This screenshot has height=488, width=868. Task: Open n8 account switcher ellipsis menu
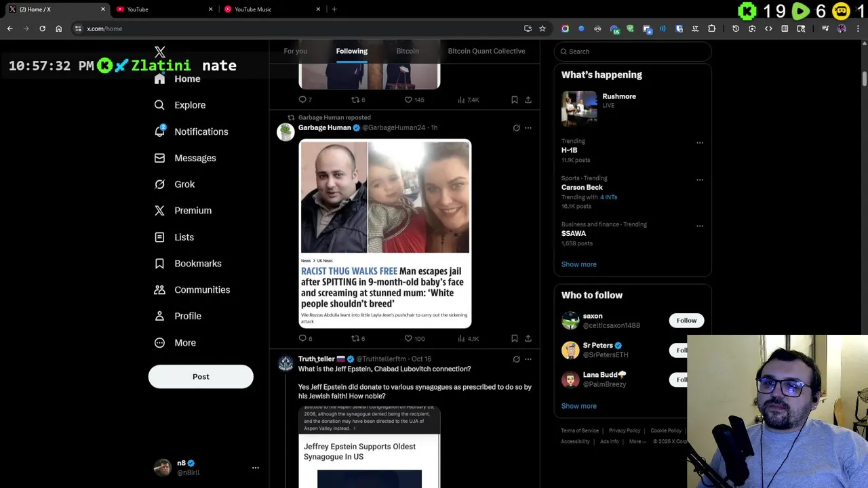(x=256, y=468)
